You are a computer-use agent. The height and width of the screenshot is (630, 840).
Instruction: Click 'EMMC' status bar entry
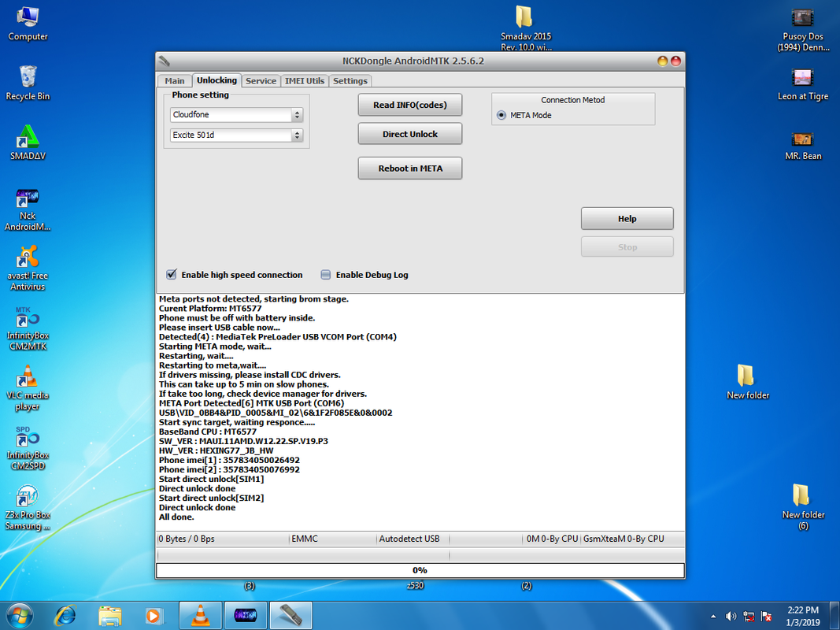click(305, 539)
